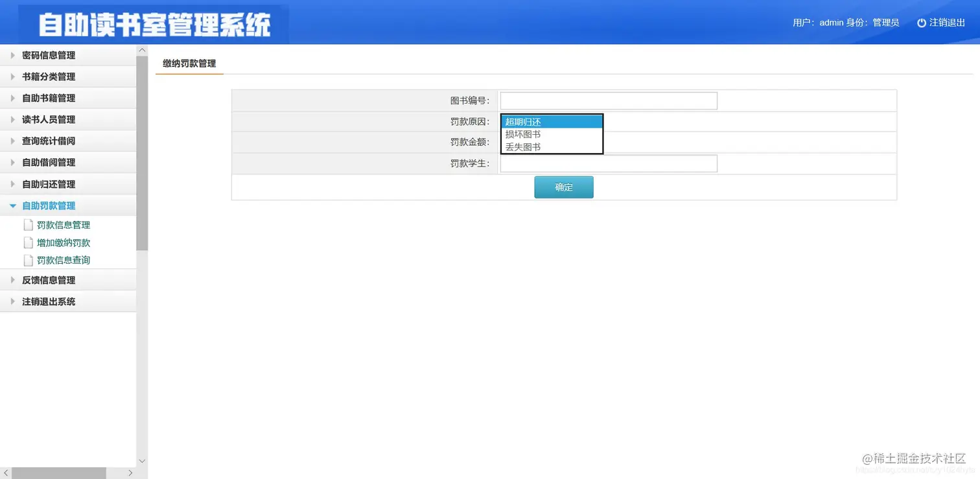Click the 确定 submit button

[564, 187]
